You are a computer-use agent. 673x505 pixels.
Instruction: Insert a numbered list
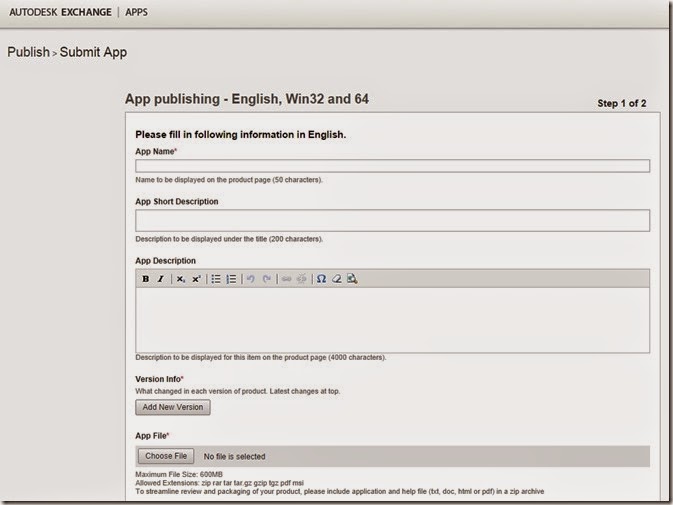pos(231,279)
